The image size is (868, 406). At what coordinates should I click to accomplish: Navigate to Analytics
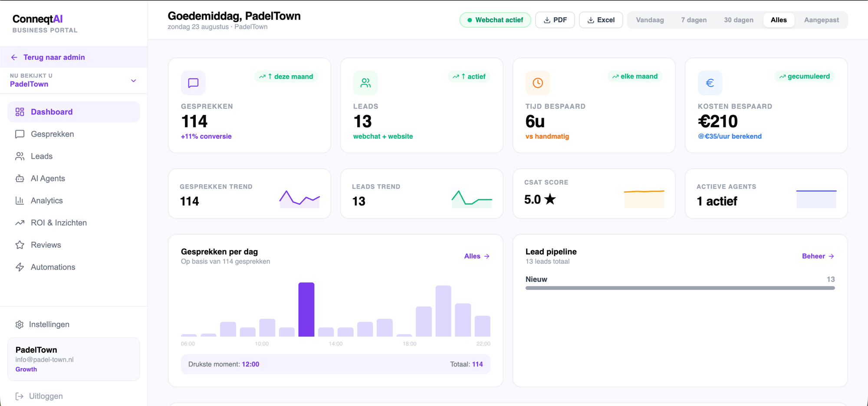(74, 200)
